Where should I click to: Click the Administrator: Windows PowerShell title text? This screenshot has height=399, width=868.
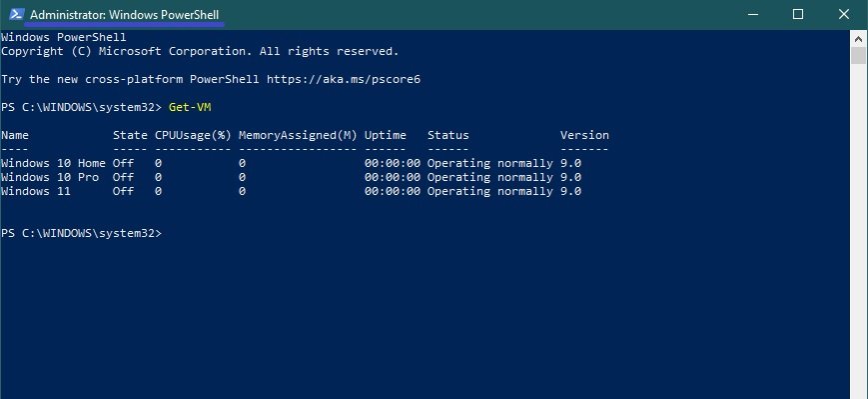tap(125, 15)
